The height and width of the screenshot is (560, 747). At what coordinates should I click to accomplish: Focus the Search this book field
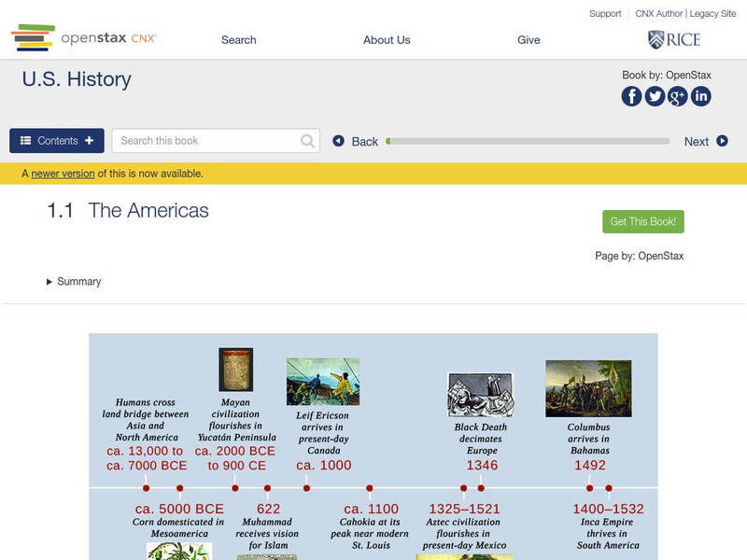(x=216, y=141)
